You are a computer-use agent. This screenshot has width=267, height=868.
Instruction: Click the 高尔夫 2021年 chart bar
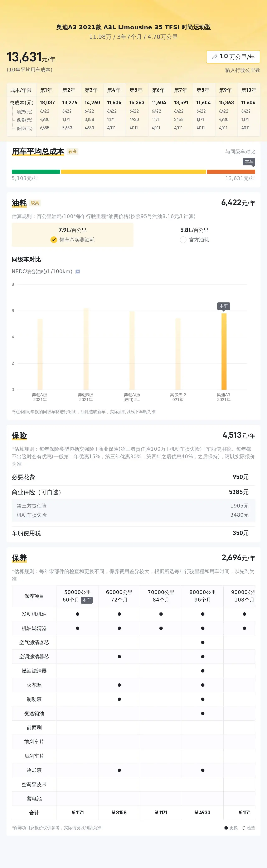178,354
